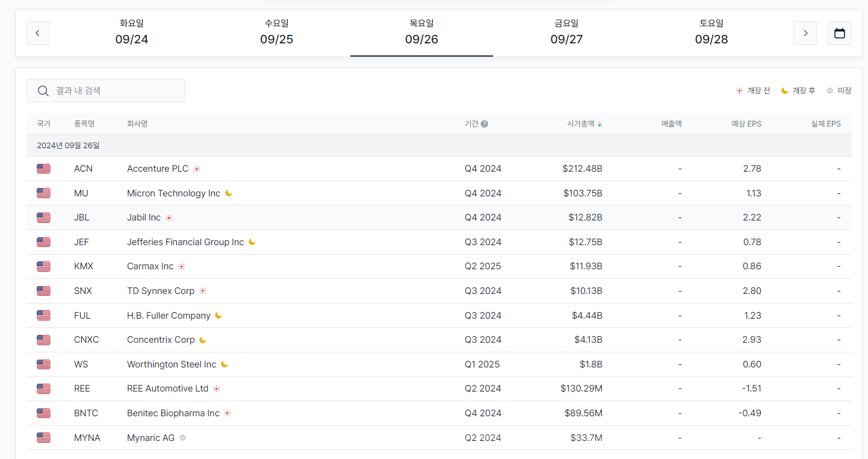Open the TD Synnex Corp link
This screenshot has height=459, width=868.
point(161,291)
